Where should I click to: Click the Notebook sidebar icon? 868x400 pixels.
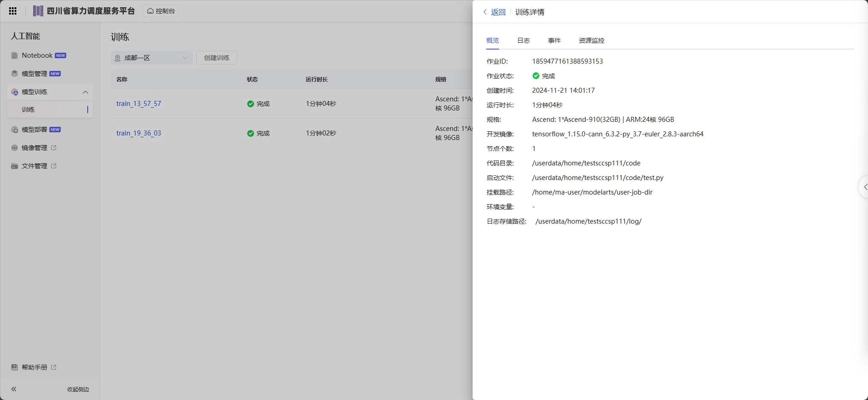tap(15, 55)
